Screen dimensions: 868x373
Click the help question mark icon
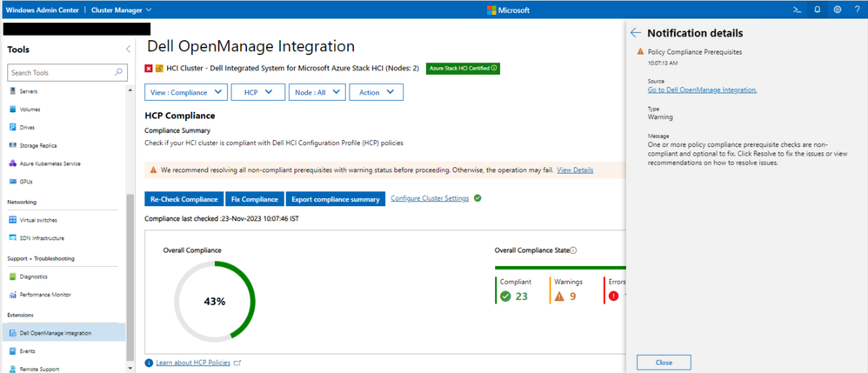[857, 10]
